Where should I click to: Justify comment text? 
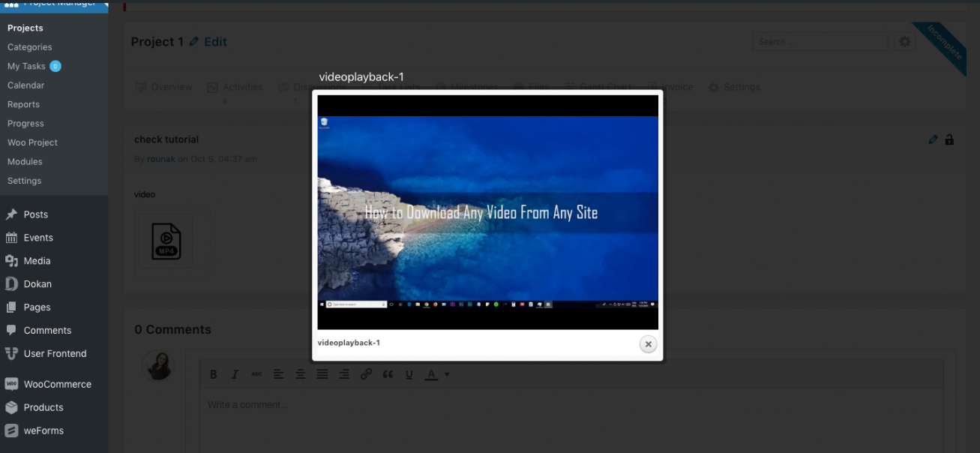pos(322,374)
